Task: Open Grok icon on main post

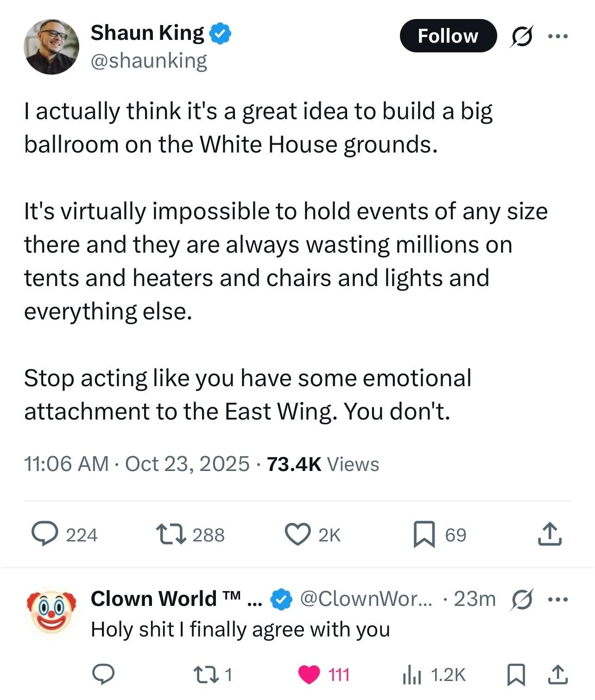Action: click(x=521, y=36)
